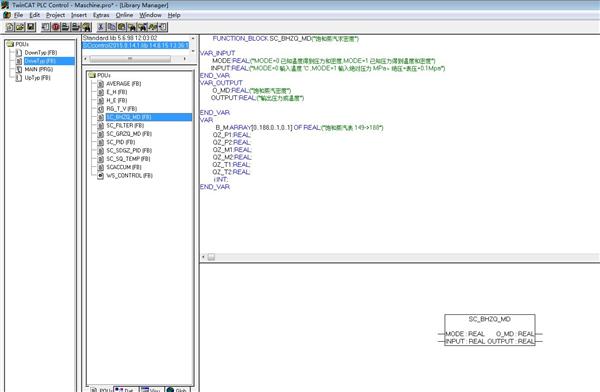
Task: Click the red Stop toolbar icon
Action: point(56,27)
